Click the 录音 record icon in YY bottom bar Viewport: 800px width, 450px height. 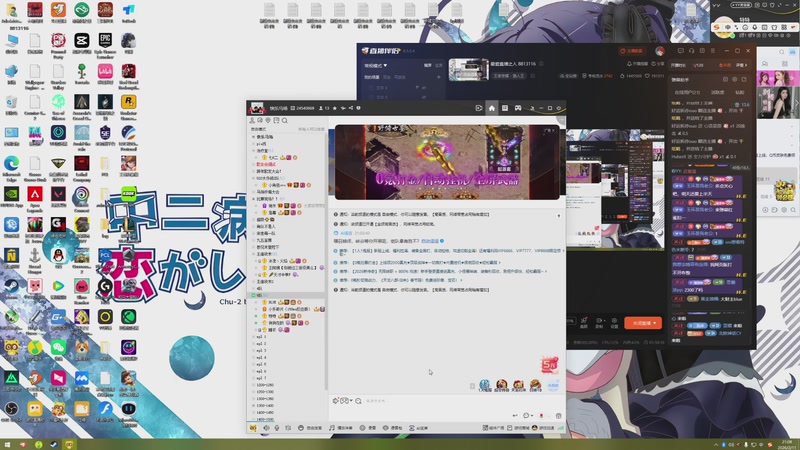coord(368,428)
